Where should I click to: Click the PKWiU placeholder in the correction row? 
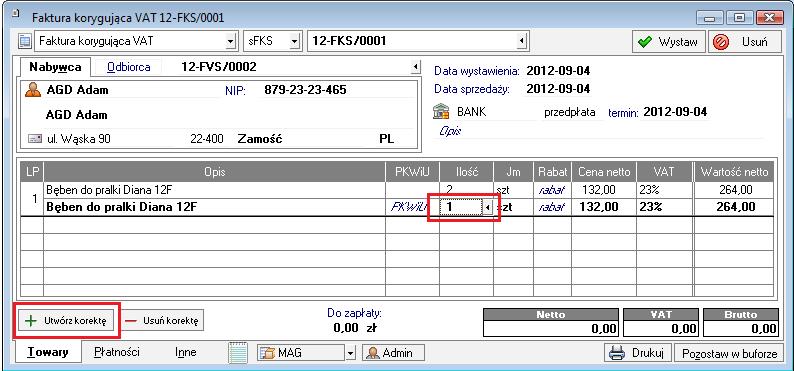[x=409, y=207]
